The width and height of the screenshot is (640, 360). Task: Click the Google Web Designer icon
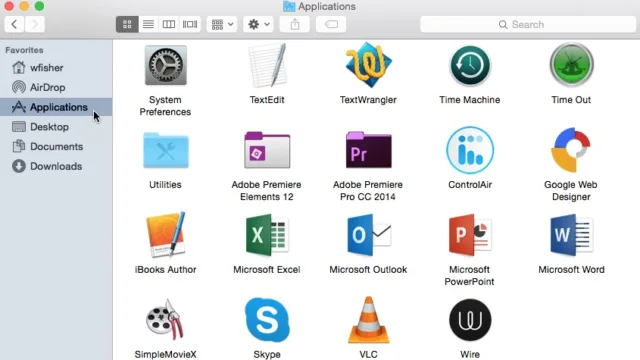[x=571, y=150]
